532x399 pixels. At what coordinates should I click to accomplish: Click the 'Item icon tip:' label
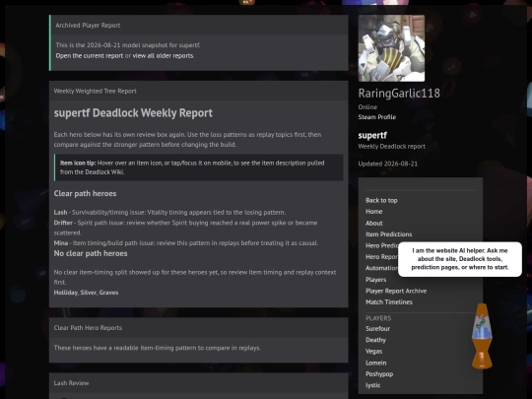pyautogui.click(x=78, y=163)
